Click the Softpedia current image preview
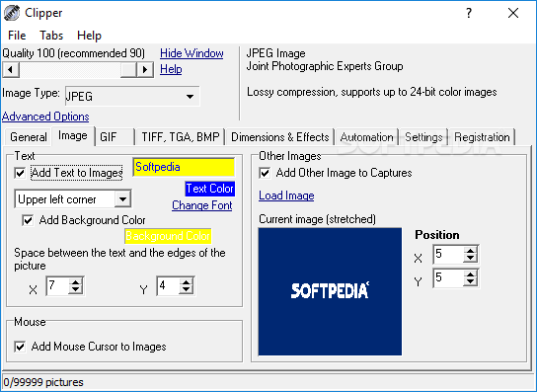 (x=330, y=291)
